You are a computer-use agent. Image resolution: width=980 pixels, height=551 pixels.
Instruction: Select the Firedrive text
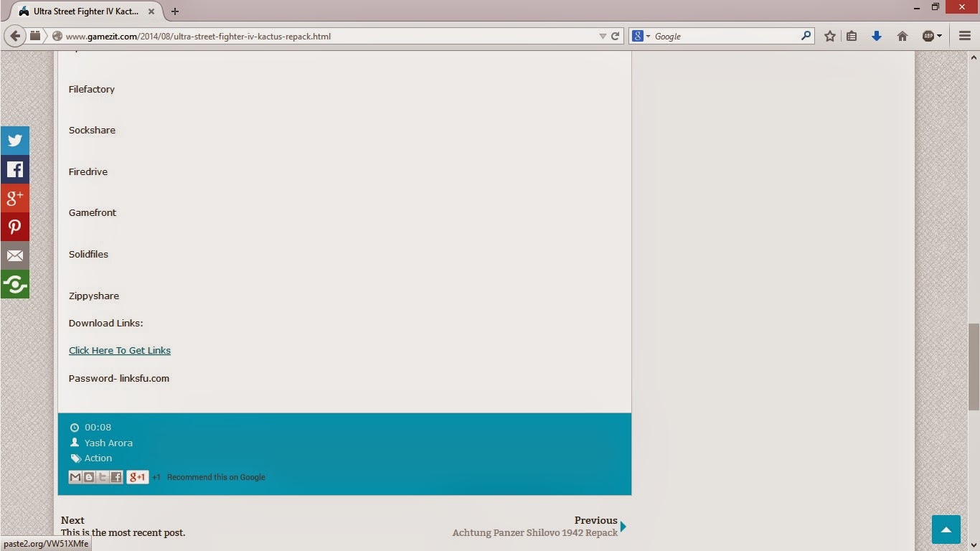pyautogui.click(x=88, y=172)
